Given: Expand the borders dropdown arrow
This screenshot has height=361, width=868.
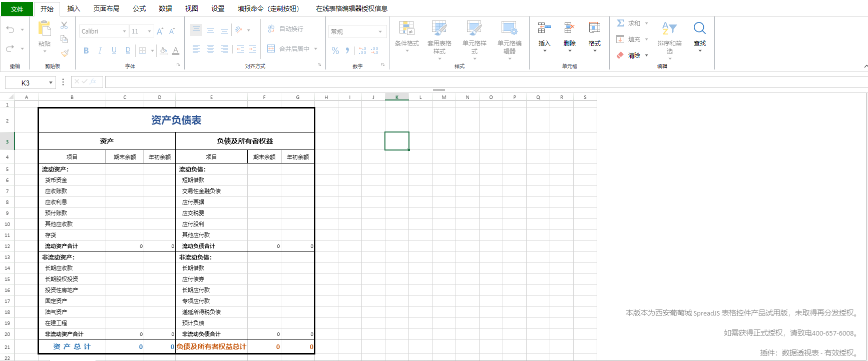Looking at the screenshot, I should click(x=152, y=50).
